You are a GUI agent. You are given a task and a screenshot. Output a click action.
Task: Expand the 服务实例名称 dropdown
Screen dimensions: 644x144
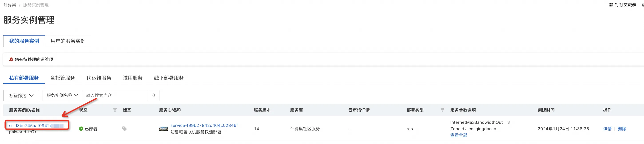tap(62, 95)
